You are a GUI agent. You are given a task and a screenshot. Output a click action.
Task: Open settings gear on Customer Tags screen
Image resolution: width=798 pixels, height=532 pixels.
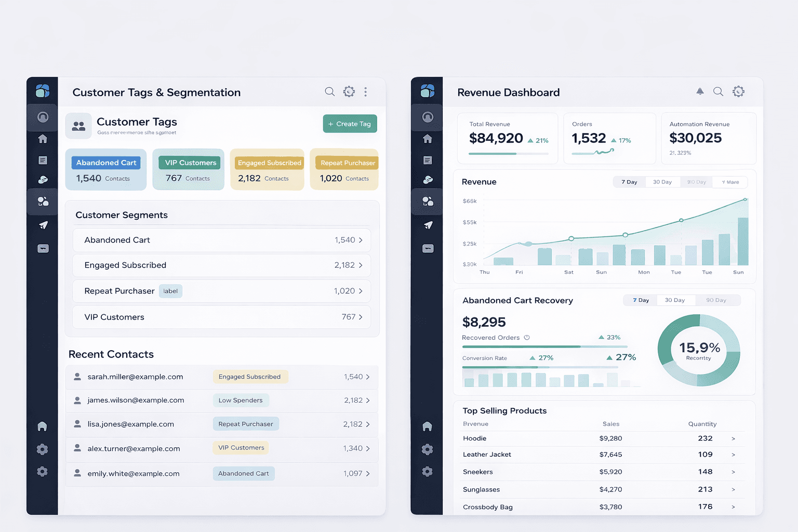[x=349, y=91]
